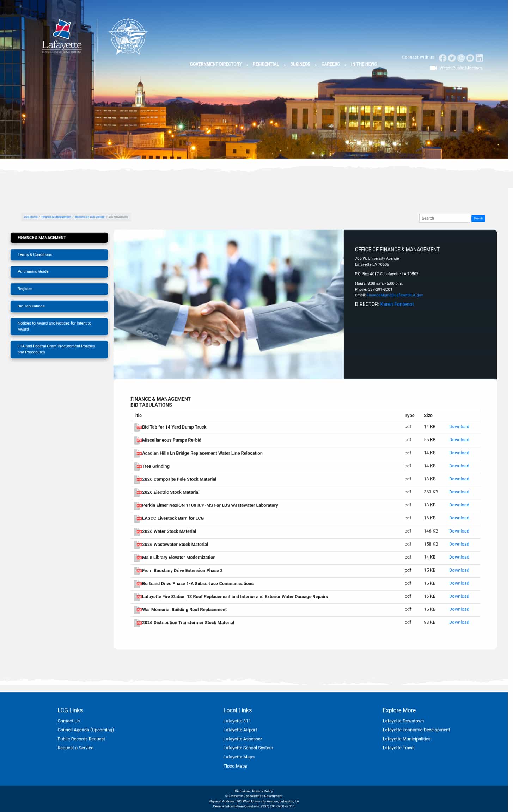Open the YouTube social icon
This screenshot has width=513, height=812.
point(470,58)
